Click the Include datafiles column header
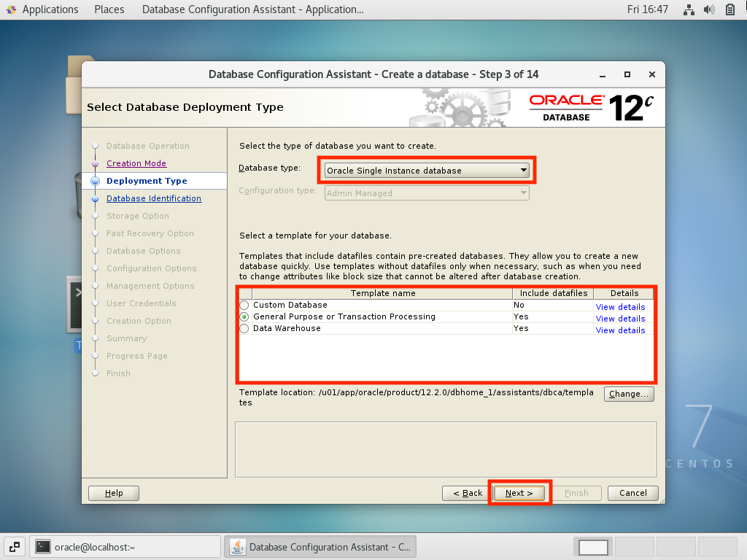The width and height of the screenshot is (747, 560). 553,293
